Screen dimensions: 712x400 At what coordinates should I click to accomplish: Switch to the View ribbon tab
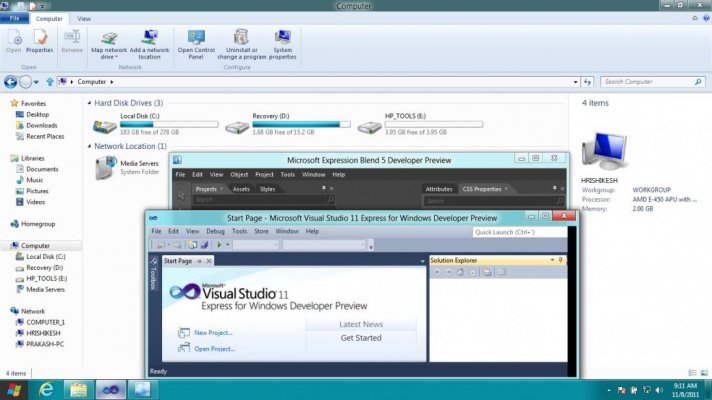84,19
